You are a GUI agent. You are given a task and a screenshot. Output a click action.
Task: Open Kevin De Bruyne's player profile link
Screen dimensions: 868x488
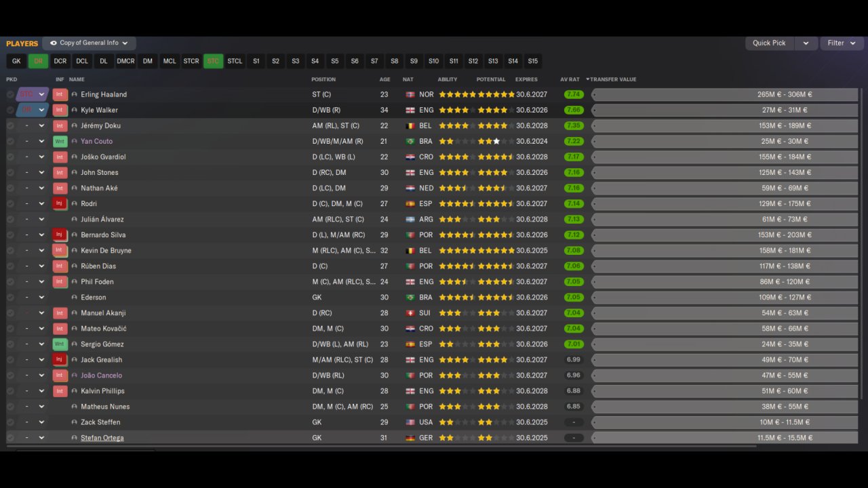106,251
